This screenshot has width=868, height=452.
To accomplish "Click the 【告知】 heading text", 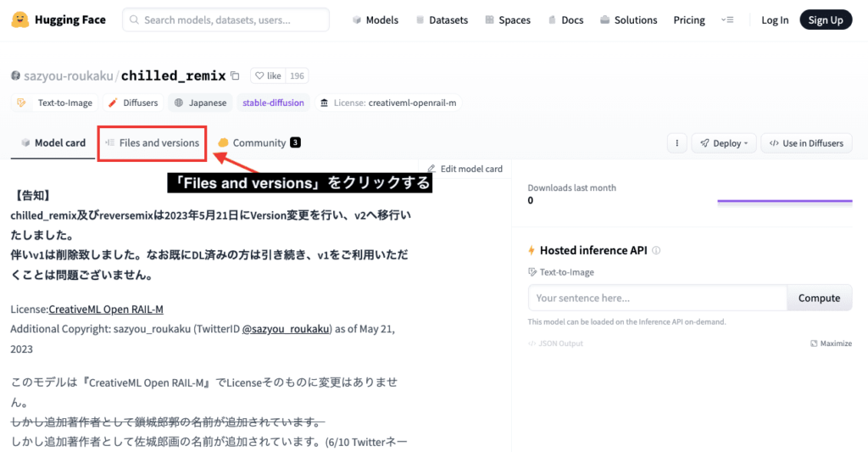I will [33, 195].
